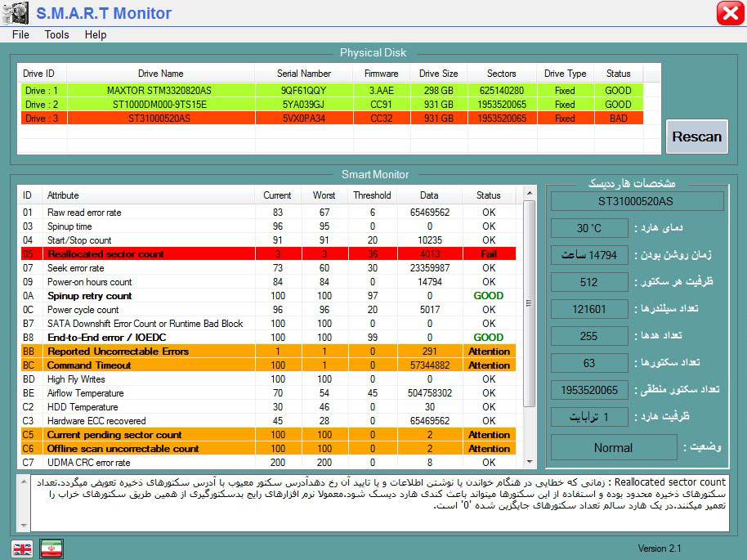The width and height of the screenshot is (747, 560).
Task: Click the Version 2.1 label
Action: point(660,549)
